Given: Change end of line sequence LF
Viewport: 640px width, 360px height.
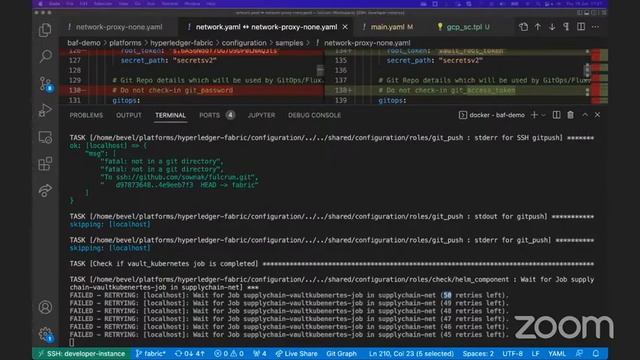Looking at the screenshot, I should (536, 353).
